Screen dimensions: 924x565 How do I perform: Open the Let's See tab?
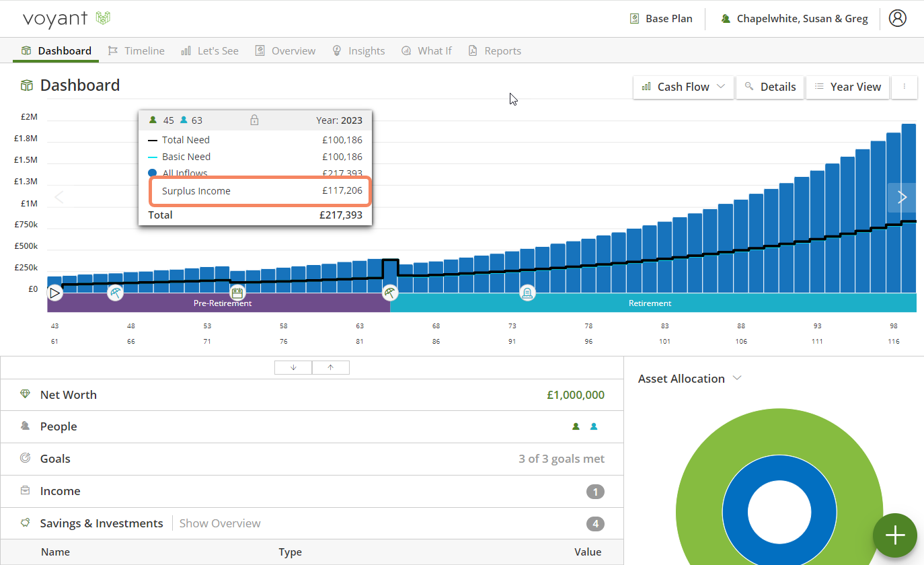coord(210,50)
